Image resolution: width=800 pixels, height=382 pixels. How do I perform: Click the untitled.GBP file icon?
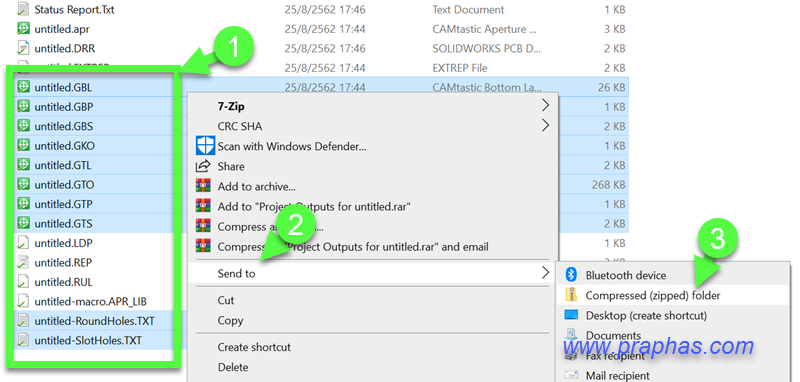click(23, 107)
